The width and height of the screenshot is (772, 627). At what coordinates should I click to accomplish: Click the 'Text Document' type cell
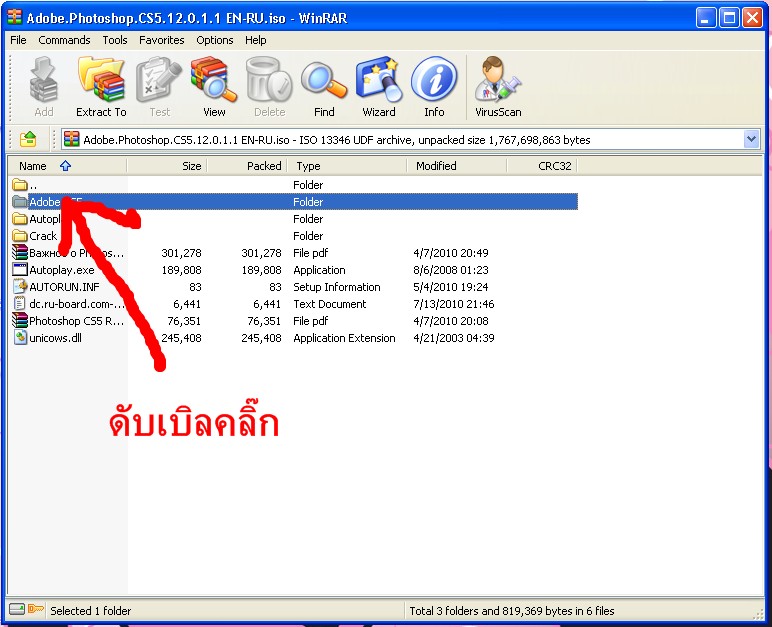tap(329, 304)
